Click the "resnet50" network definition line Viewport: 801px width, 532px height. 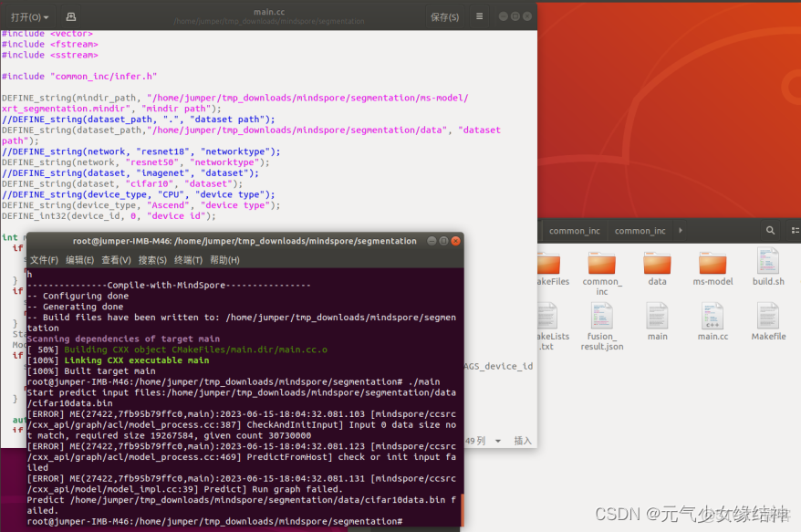pyautogui.click(x=135, y=162)
